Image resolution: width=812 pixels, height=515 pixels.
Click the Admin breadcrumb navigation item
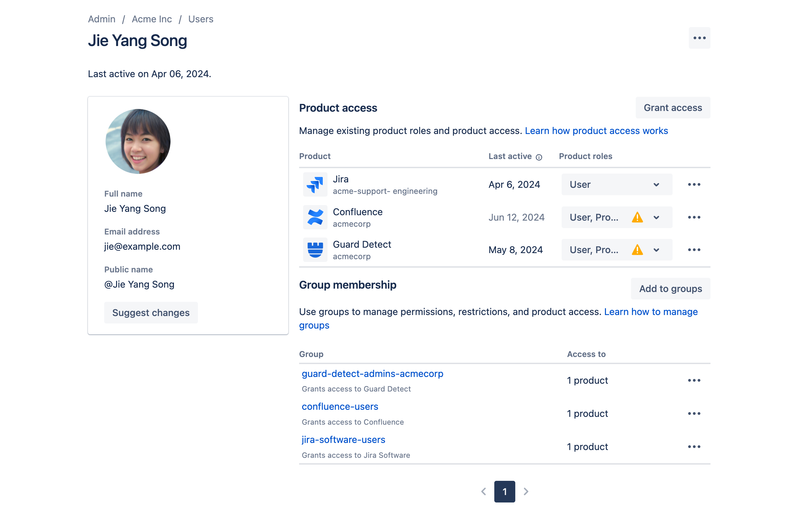(x=101, y=18)
